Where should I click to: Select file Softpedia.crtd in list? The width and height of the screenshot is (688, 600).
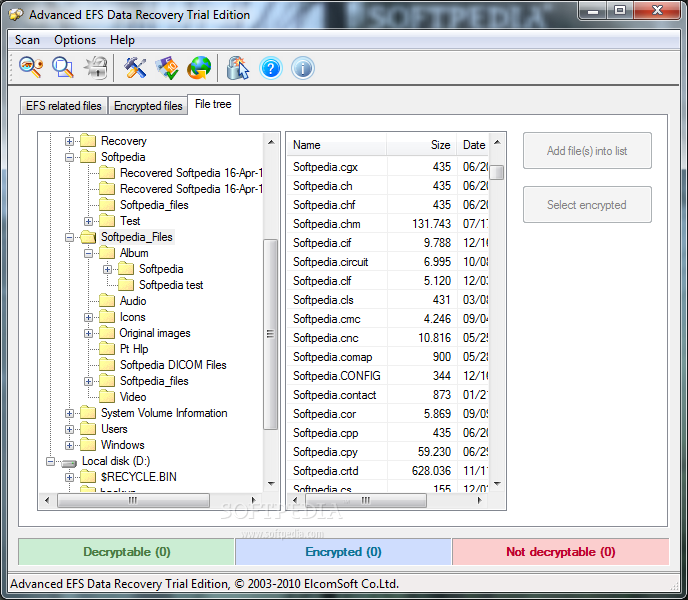pyautogui.click(x=326, y=471)
